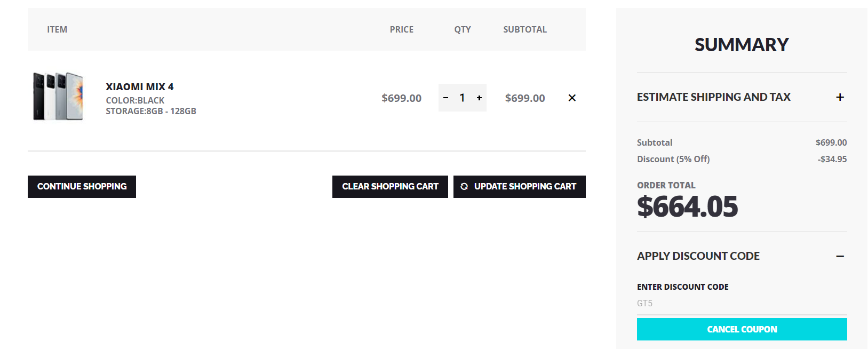Screen dimensions: 868x349
Task: Click the Update Shopping Cart label
Action: 525,187
